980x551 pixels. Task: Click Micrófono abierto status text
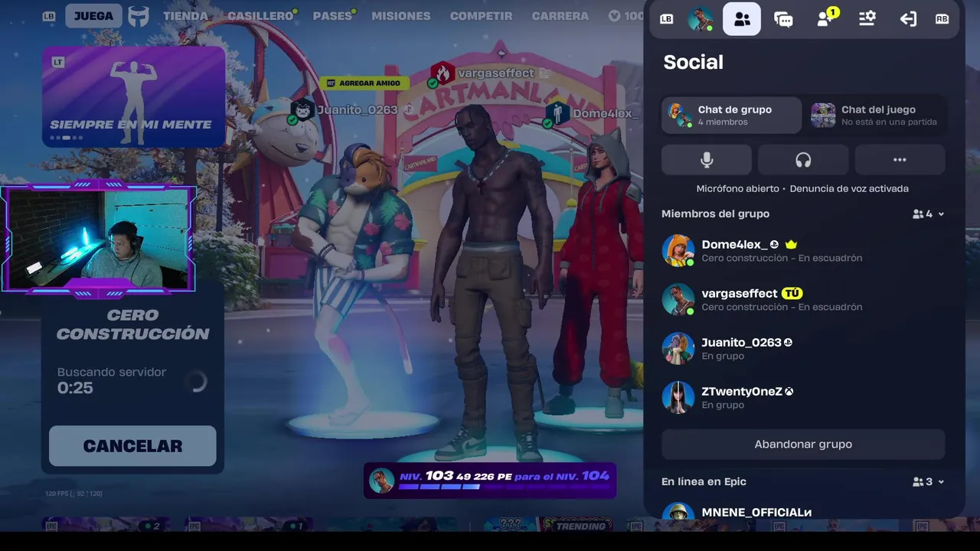coord(737,189)
